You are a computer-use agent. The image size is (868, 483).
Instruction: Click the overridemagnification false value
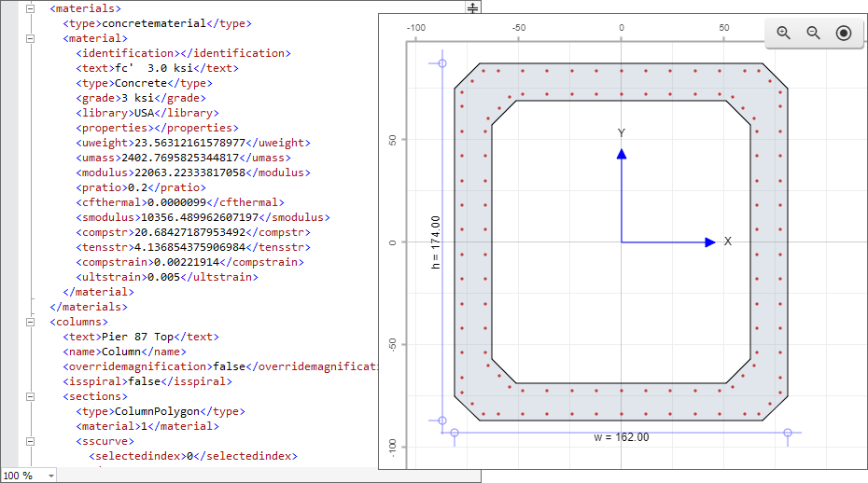(230, 367)
